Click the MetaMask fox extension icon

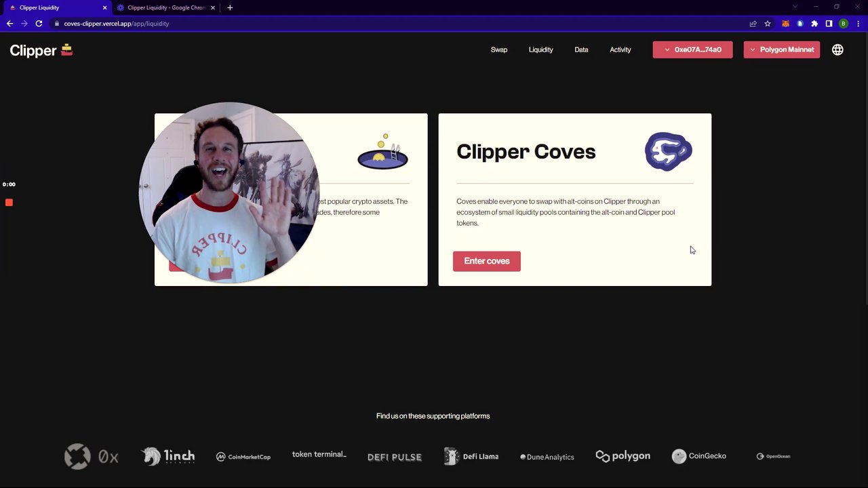pos(786,24)
